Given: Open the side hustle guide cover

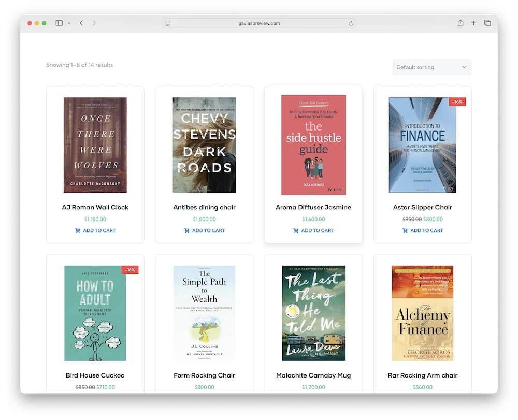Looking at the screenshot, I should click(x=313, y=145).
